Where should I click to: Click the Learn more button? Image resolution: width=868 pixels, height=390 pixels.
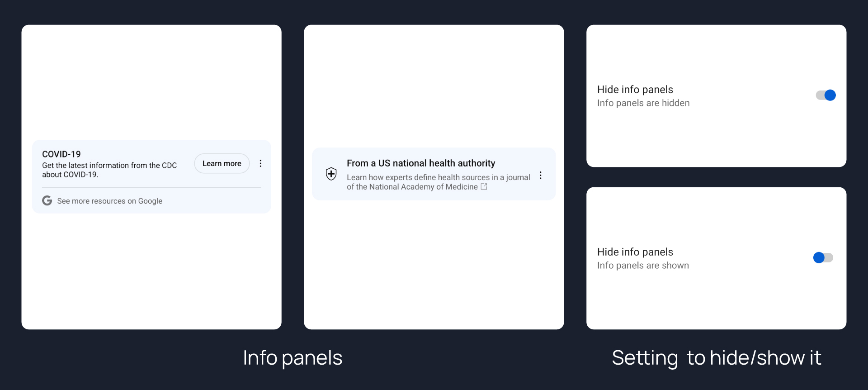pyautogui.click(x=222, y=163)
